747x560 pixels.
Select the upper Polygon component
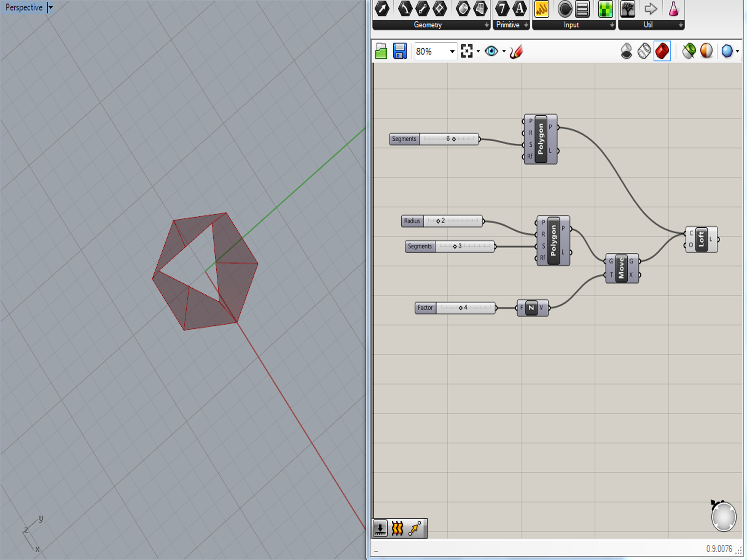[x=541, y=139]
